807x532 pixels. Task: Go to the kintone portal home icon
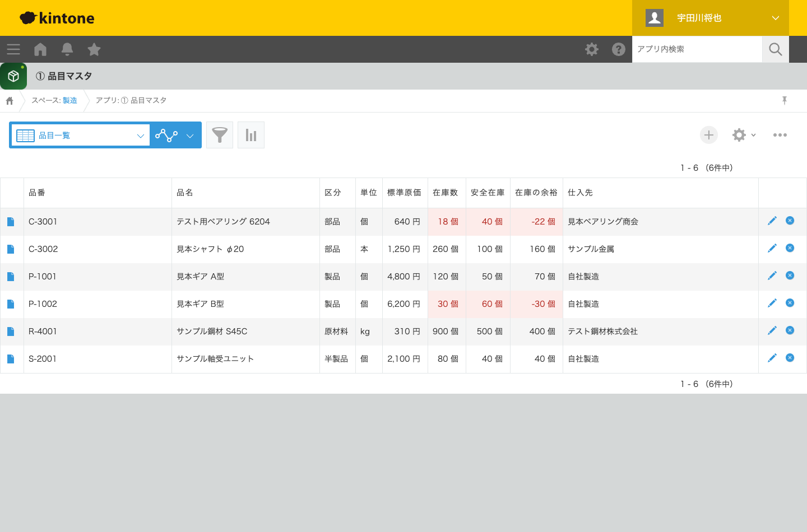click(x=40, y=49)
